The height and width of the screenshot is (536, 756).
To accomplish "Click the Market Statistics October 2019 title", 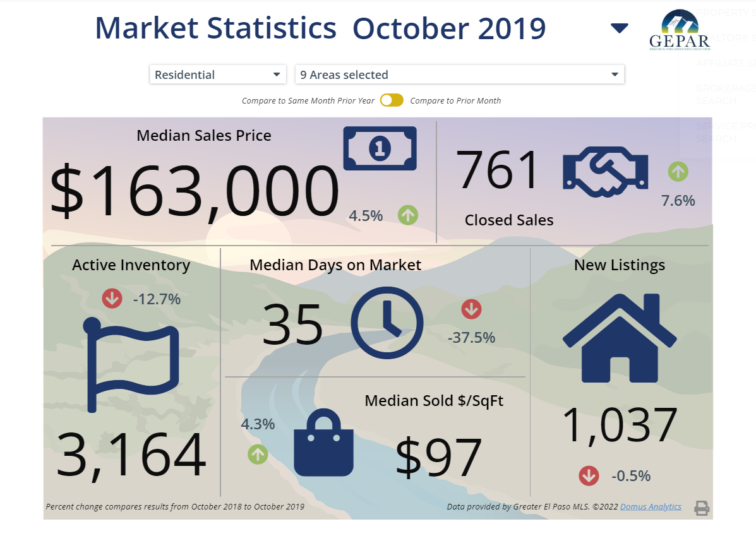I will pos(320,28).
